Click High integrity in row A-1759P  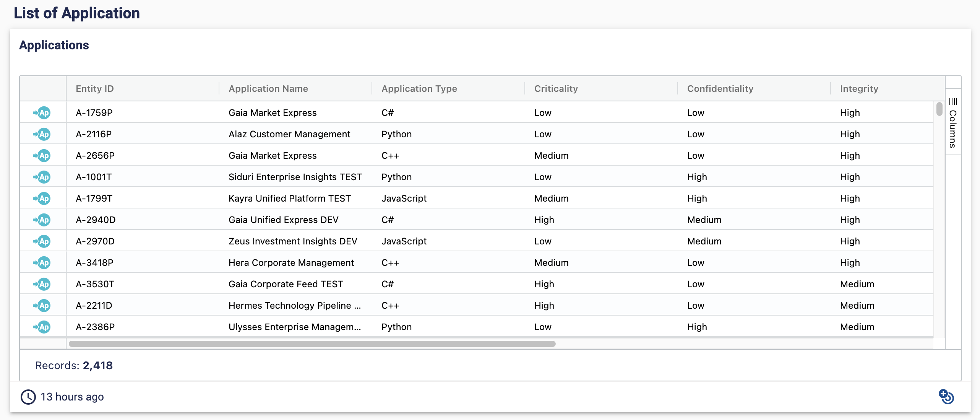tap(850, 113)
